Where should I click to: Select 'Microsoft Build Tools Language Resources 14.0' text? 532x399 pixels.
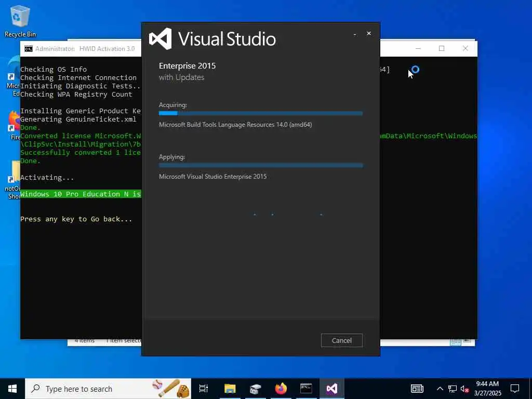[x=235, y=125]
